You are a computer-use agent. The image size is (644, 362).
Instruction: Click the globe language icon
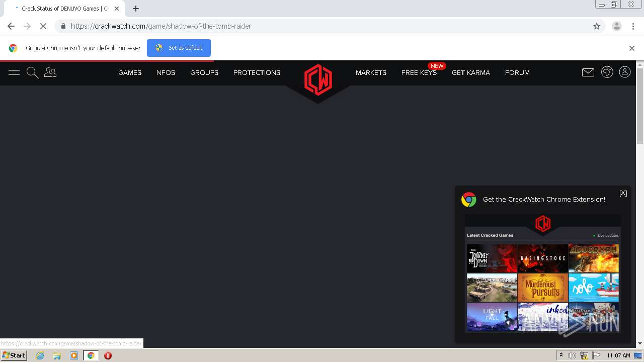(607, 72)
